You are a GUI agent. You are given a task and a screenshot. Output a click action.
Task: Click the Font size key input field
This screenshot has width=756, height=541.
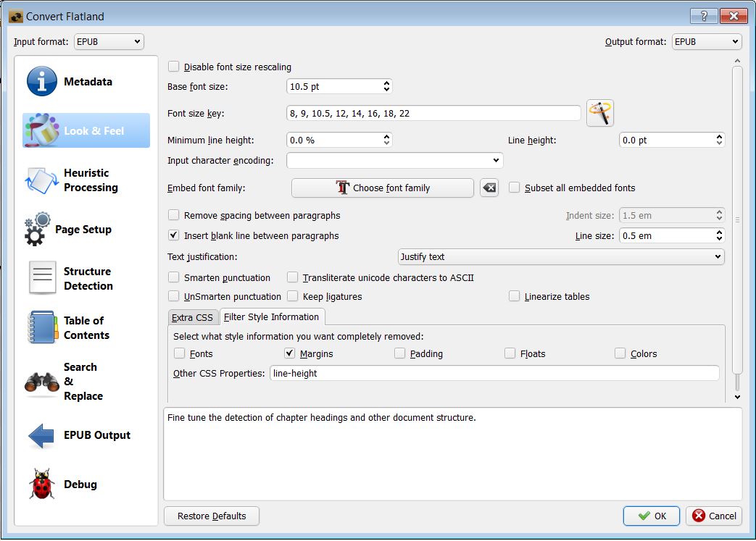pos(433,113)
